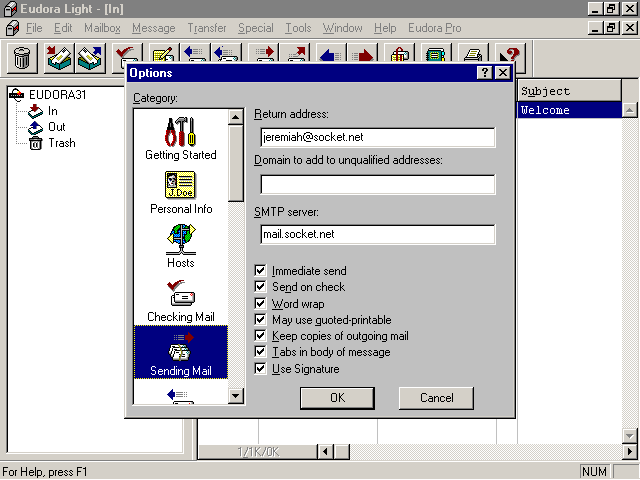Open the Address Book toolbar icon

coord(436,53)
